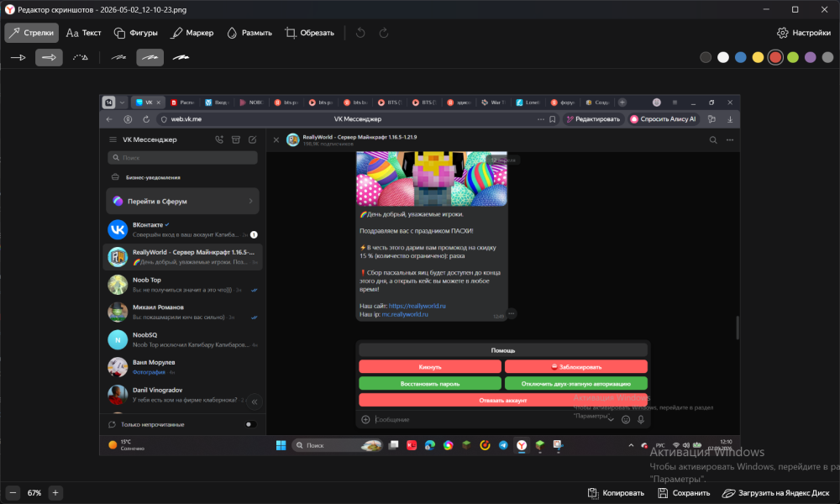Click the new message compose icon
The image size is (840, 504).
tap(252, 139)
